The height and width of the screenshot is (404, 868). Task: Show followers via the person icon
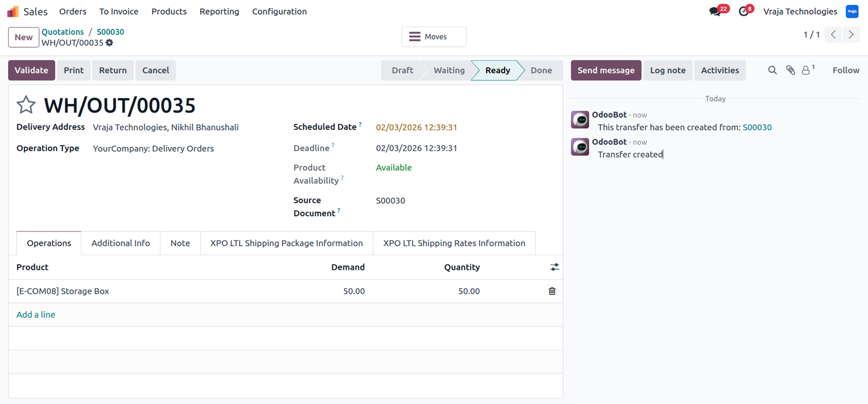pyautogui.click(x=808, y=70)
